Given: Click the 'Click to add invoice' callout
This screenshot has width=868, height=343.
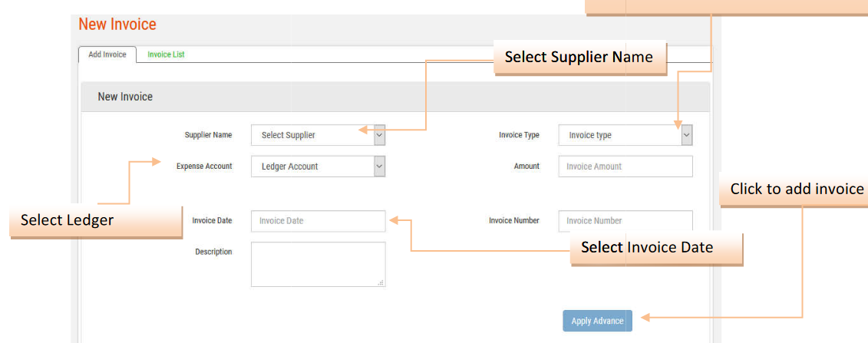Looking at the screenshot, I should click(796, 190).
